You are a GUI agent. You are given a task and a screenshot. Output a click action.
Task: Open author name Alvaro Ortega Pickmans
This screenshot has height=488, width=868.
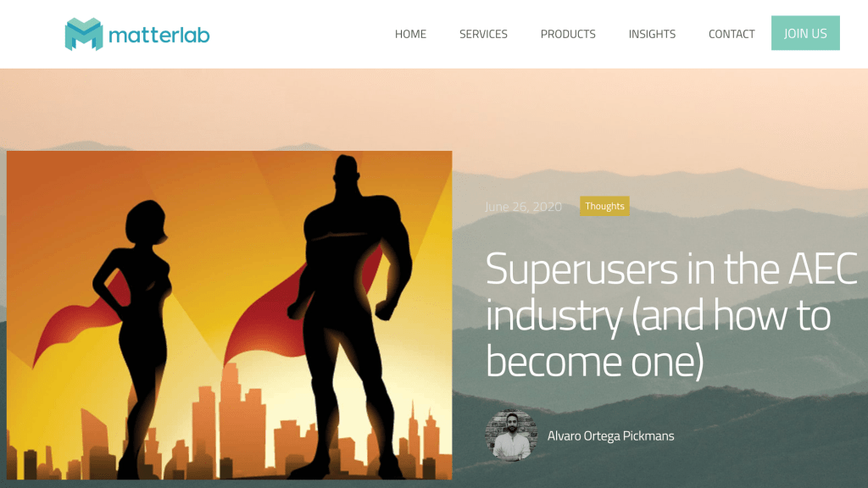tap(610, 435)
